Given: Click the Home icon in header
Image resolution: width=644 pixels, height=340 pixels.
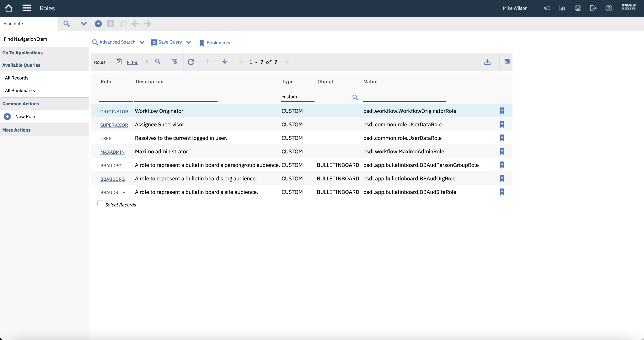Looking at the screenshot, I should [8, 8].
